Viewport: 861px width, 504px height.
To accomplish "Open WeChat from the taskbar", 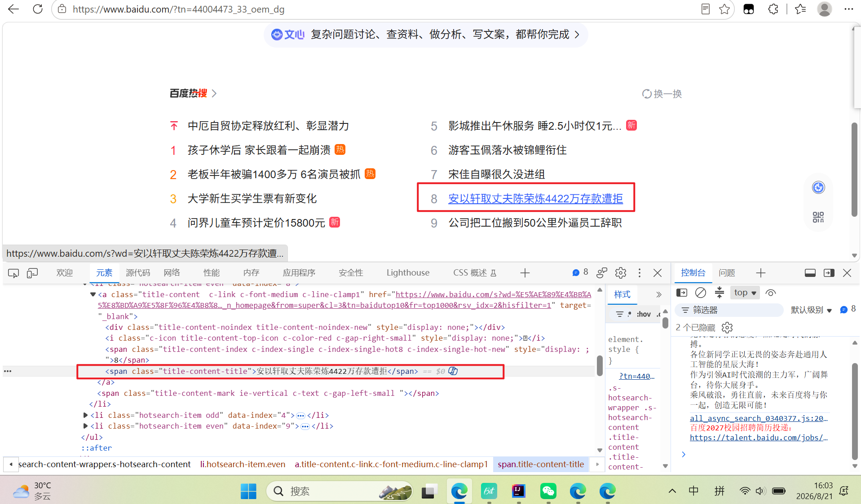I will tap(548, 491).
